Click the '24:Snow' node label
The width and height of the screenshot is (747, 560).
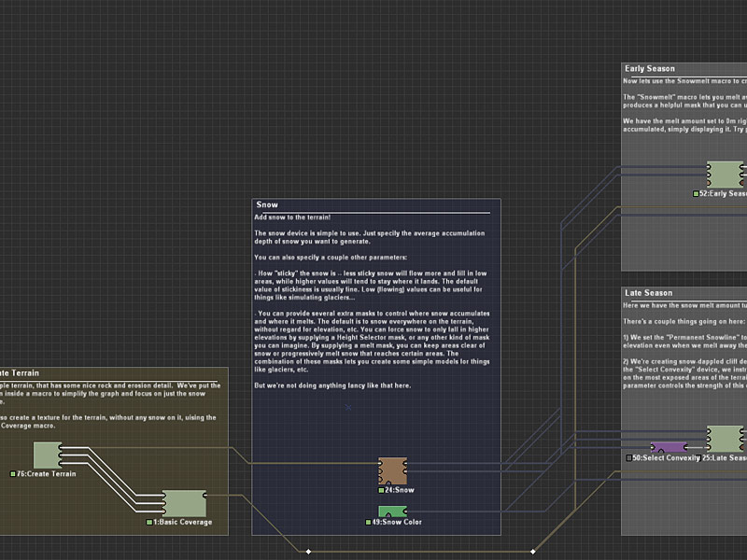coord(400,490)
